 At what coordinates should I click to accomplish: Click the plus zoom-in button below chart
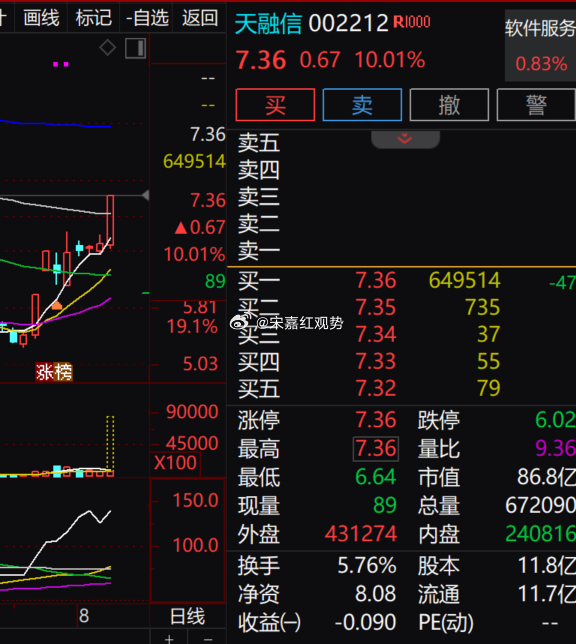(x=169, y=639)
